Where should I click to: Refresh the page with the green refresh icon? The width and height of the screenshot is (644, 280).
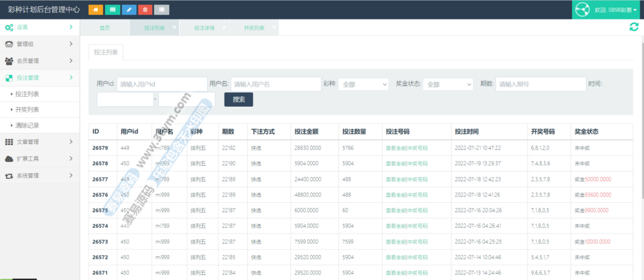pyautogui.click(x=634, y=26)
